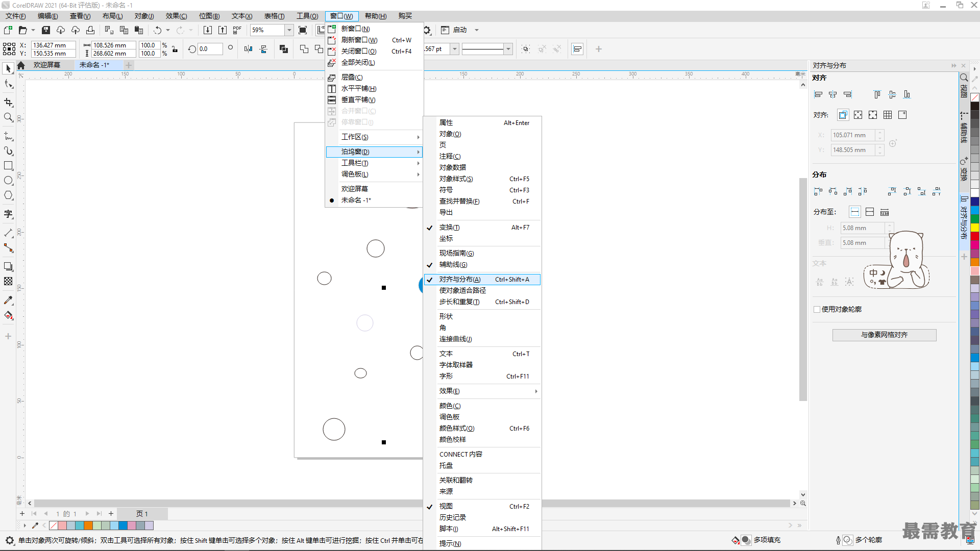The width and height of the screenshot is (980, 551).
Task: Open the zoom level 59% dropdown
Action: coord(289,30)
